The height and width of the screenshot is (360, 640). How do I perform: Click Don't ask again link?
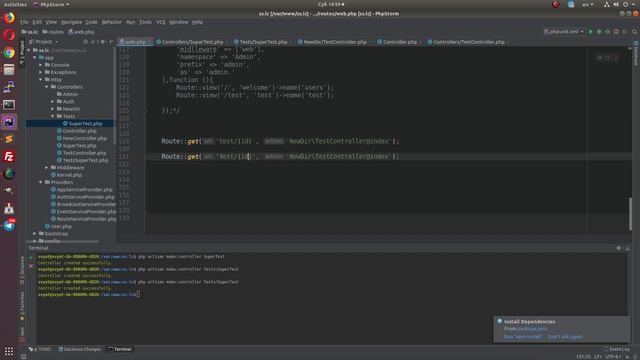(565, 337)
